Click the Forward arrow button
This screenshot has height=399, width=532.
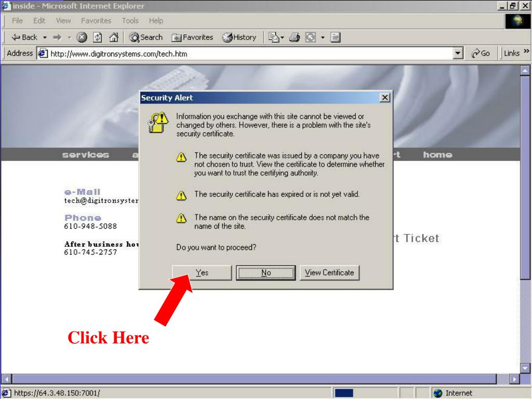[57, 37]
